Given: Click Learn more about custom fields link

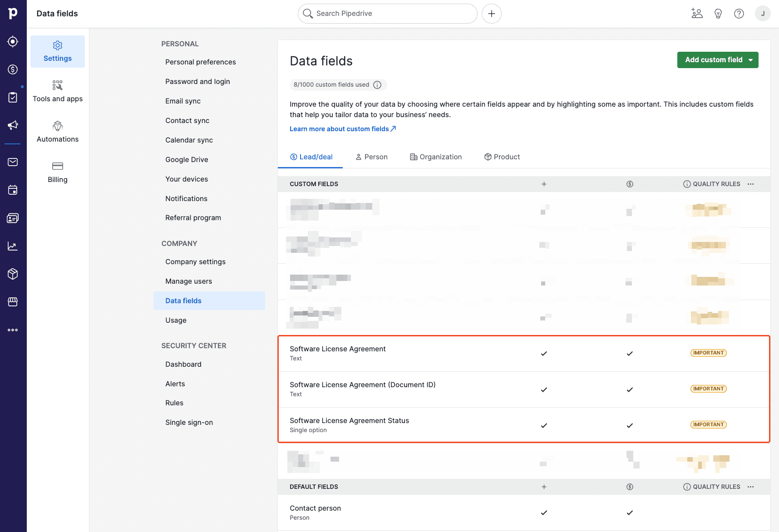Looking at the screenshot, I should click(x=340, y=128).
